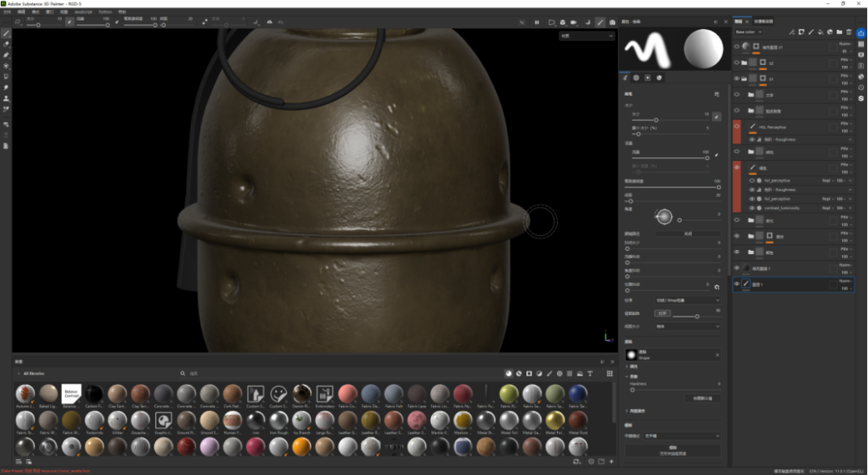This screenshot has width=868, height=475.
Task: Select the Material picker tool in left toolbar
Action: click(6, 109)
